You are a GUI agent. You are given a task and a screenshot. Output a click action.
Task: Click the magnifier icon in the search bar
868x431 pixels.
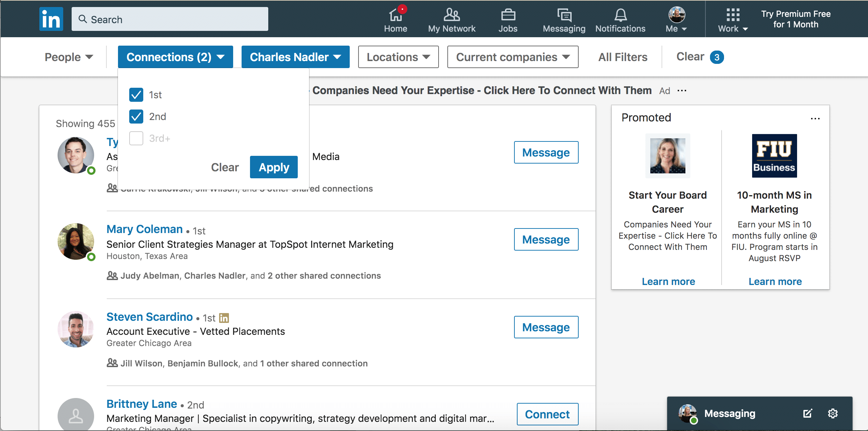click(x=83, y=19)
